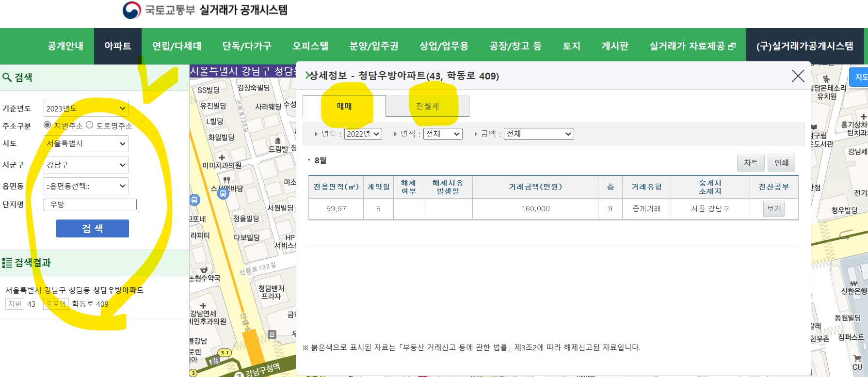Open the 공장/창고 등 menu
This screenshot has width=868, height=377.
pos(515,46)
